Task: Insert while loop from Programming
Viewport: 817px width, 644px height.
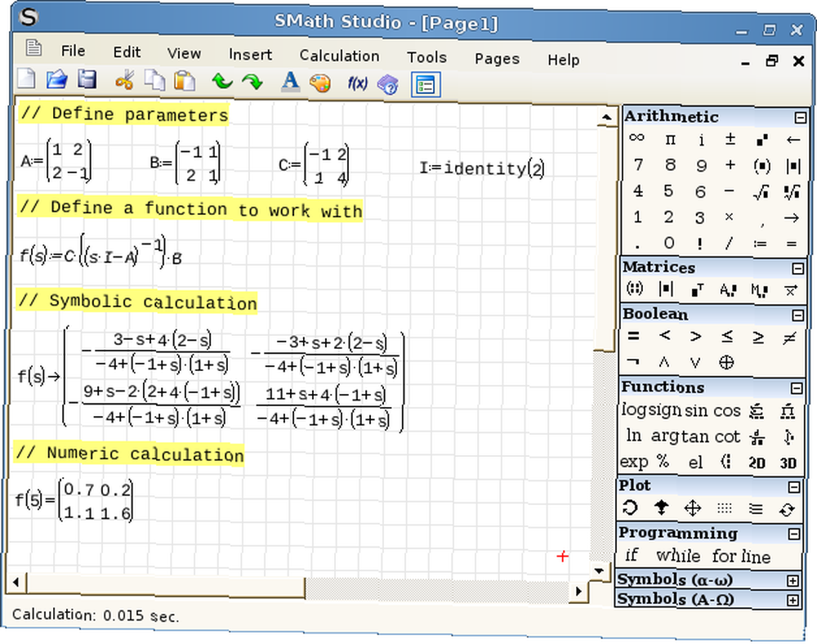Action: coord(678,556)
